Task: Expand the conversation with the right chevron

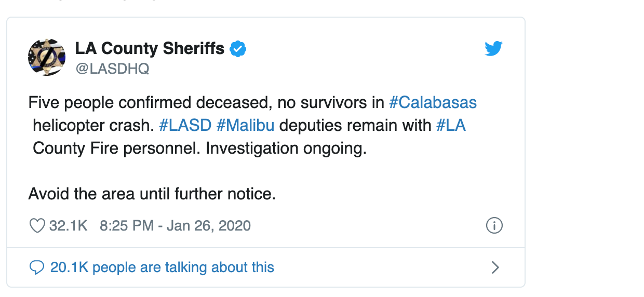Action: click(x=495, y=267)
